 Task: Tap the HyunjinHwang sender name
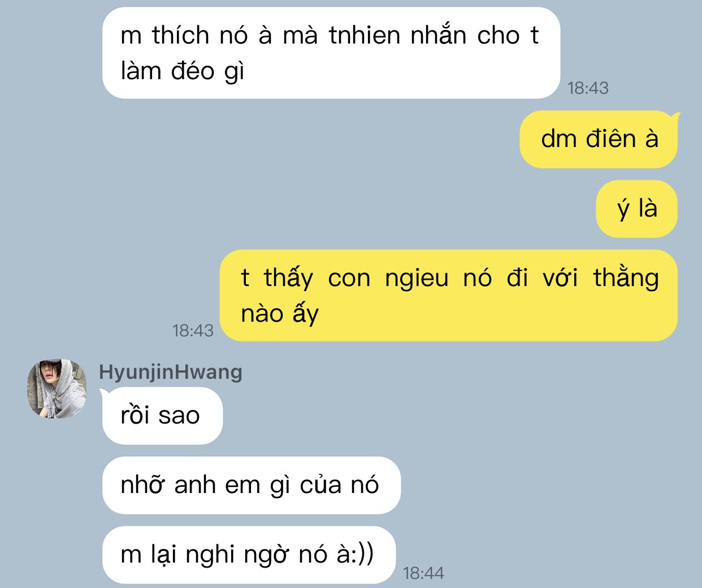click(x=170, y=372)
